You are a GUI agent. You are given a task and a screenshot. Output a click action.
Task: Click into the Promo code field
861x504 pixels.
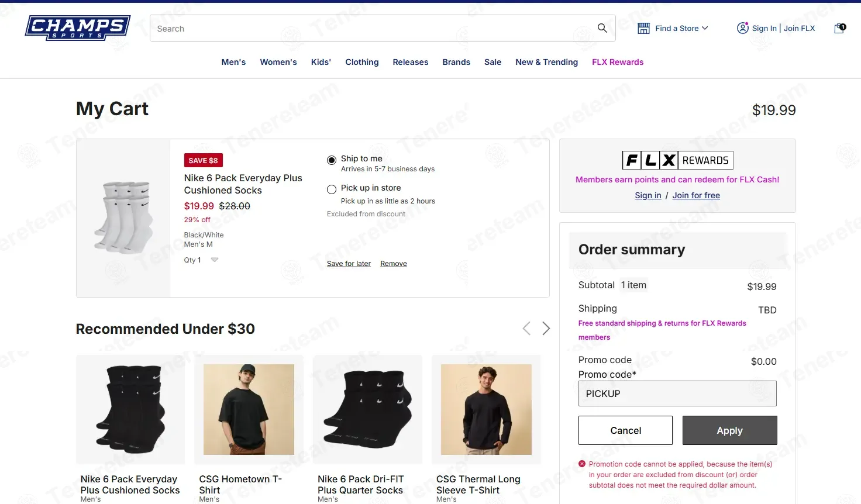tap(677, 393)
